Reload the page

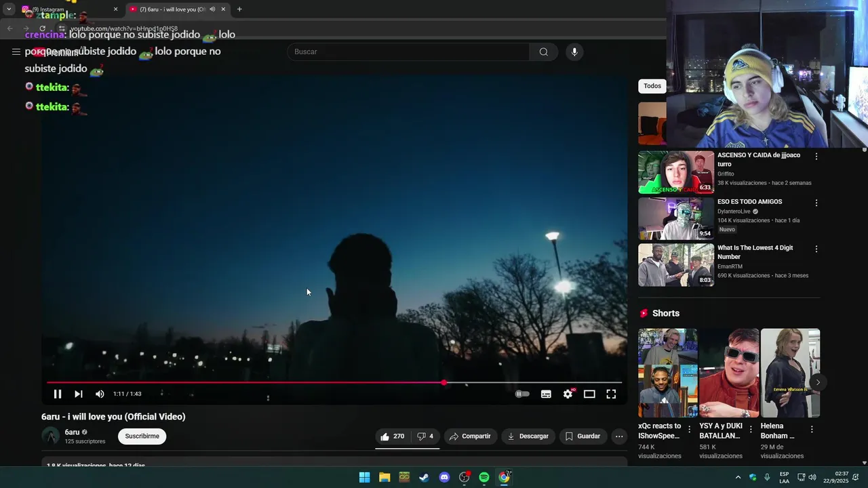(42, 28)
